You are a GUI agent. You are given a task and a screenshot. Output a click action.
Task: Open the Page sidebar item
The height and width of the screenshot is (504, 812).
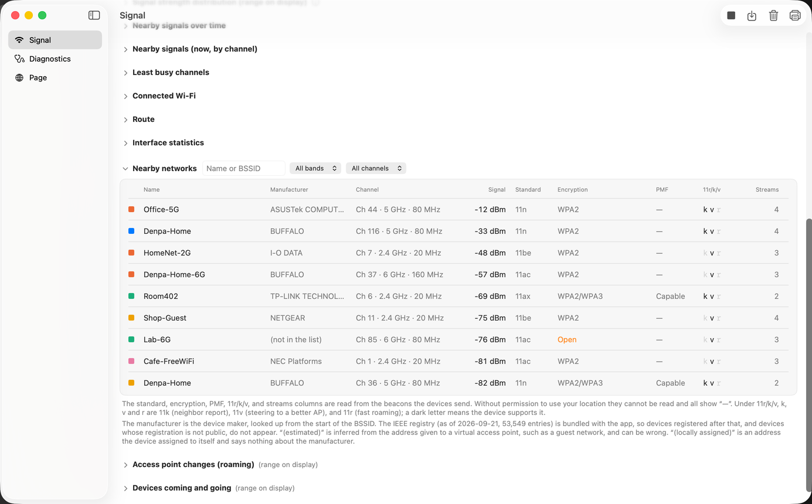pyautogui.click(x=55, y=77)
